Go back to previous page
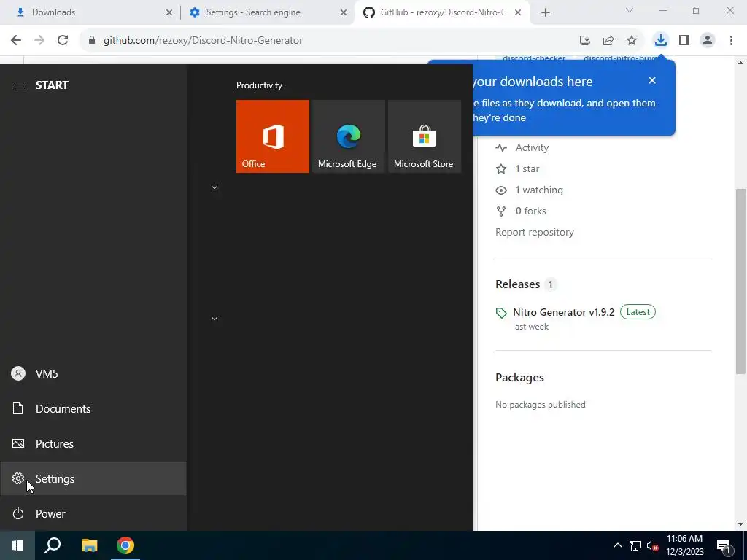 pyautogui.click(x=16, y=41)
